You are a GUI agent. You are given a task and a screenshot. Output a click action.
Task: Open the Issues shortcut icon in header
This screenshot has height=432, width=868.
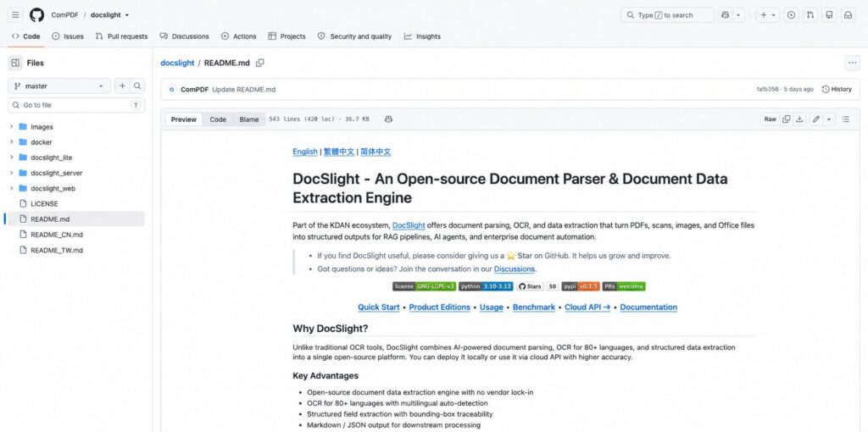coord(792,15)
